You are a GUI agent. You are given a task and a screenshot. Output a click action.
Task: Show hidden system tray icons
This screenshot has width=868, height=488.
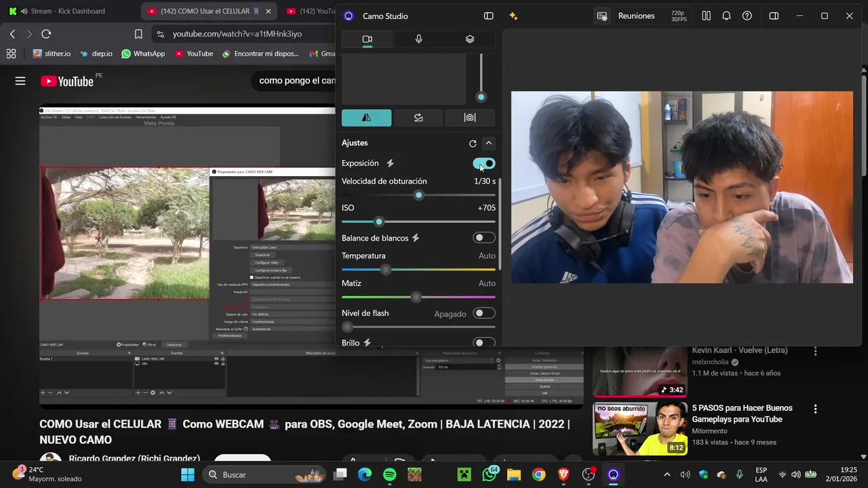coord(667,474)
